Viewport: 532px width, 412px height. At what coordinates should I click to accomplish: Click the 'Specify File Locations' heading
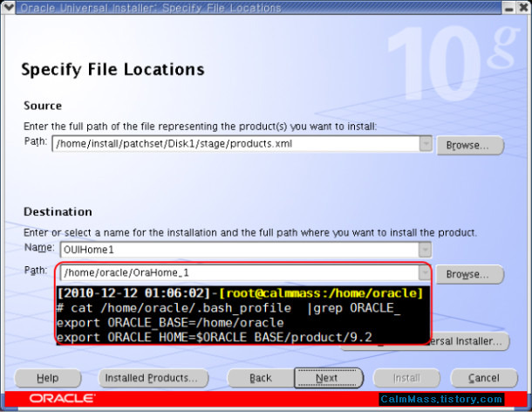pos(113,70)
